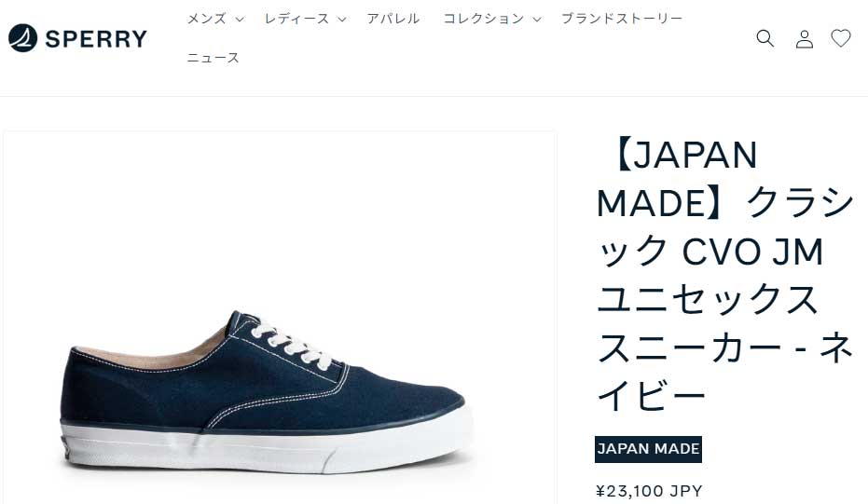Click the product title heading text
Viewport: 868px width, 504px height.
pos(724,275)
